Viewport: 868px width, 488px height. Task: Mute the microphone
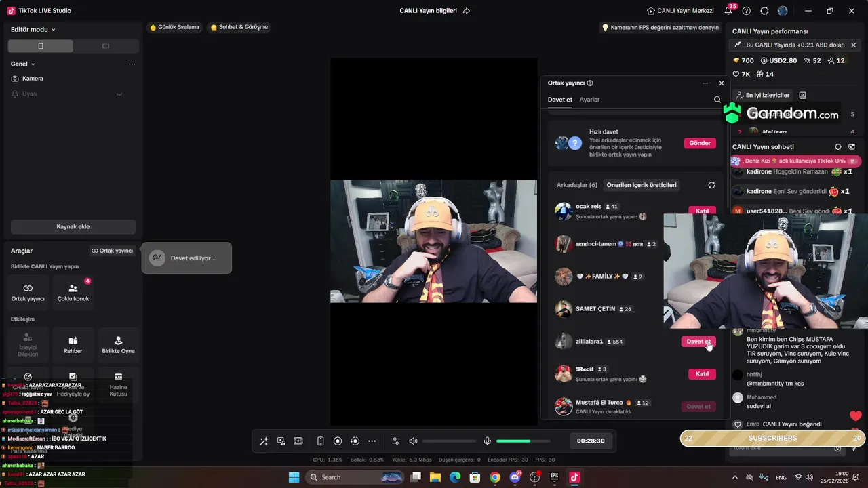click(x=487, y=441)
